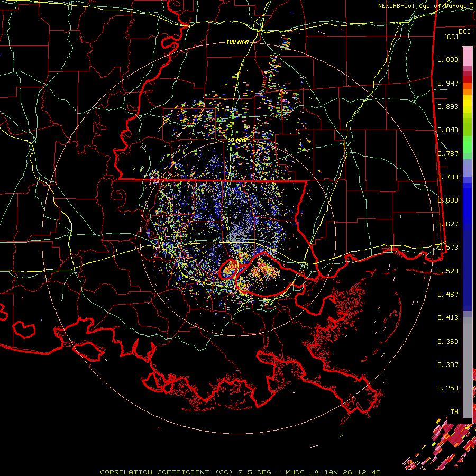
Task: Click the 100 NMI range ring label
Action: (237, 42)
